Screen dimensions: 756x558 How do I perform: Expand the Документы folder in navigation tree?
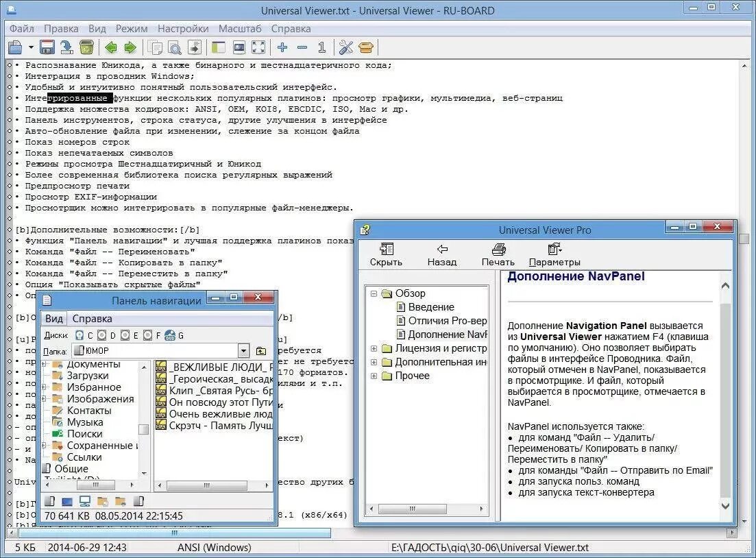coord(45,364)
